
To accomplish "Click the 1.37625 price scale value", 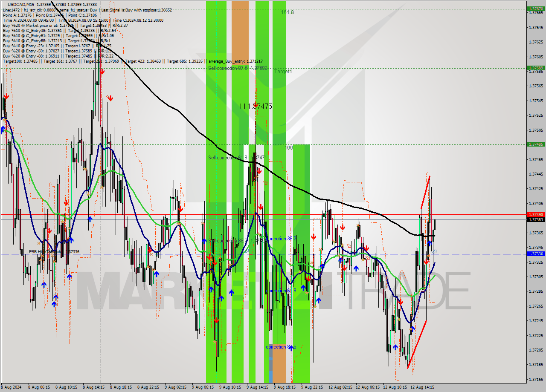I will (x=536, y=42).
